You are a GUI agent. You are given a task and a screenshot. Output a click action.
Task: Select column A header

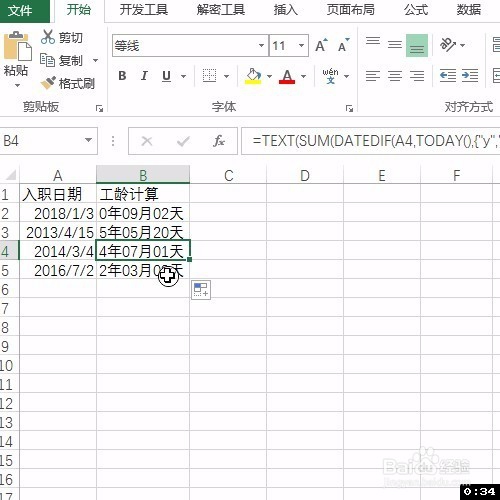[x=58, y=175]
